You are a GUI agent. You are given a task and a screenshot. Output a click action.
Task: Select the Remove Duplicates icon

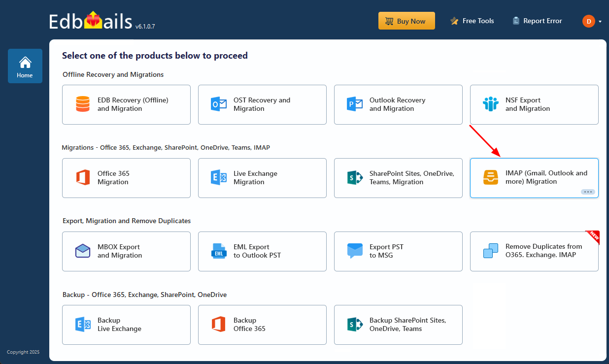coord(490,251)
